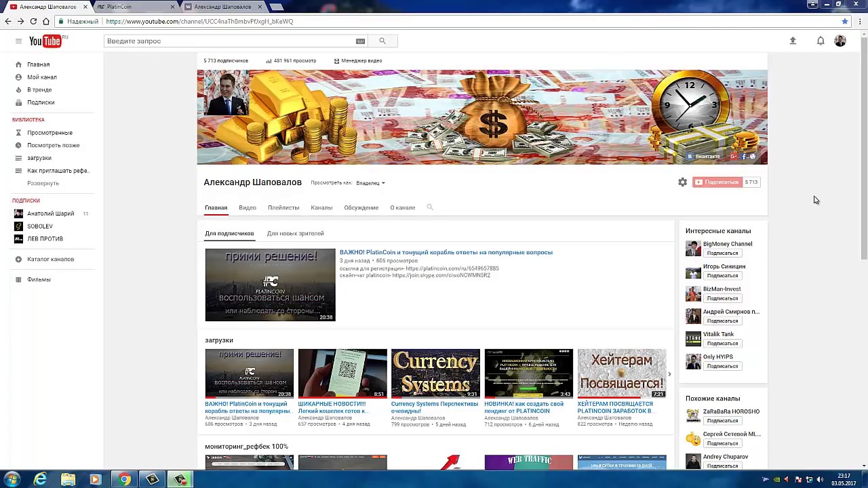Open Windows Start menu
The width and height of the screenshot is (868, 488).
click(x=11, y=479)
